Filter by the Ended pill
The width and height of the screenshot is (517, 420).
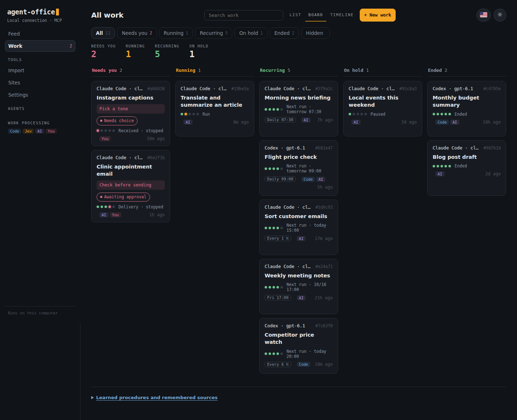tap(284, 33)
